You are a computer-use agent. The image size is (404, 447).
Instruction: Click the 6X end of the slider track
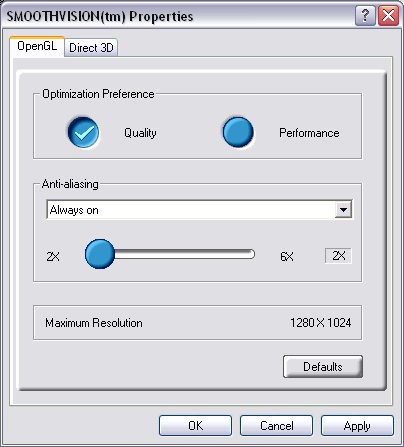click(x=251, y=254)
